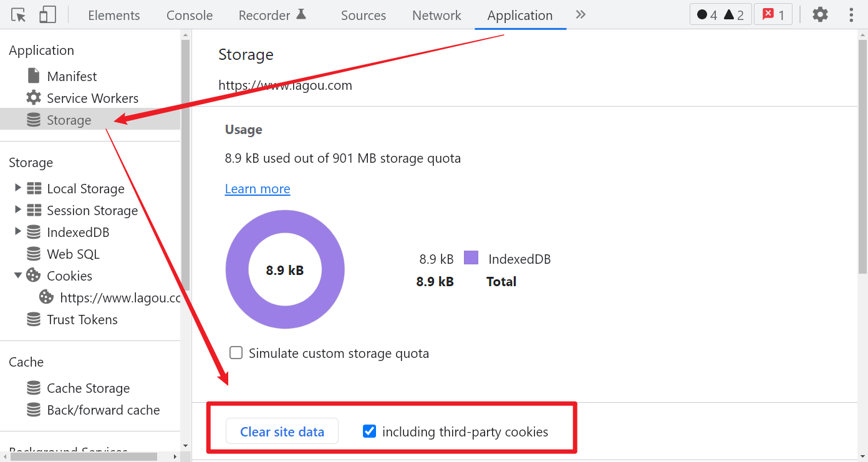868x462 pixels.
Task: Click the Recorder flask preview icon
Action: click(301, 14)
